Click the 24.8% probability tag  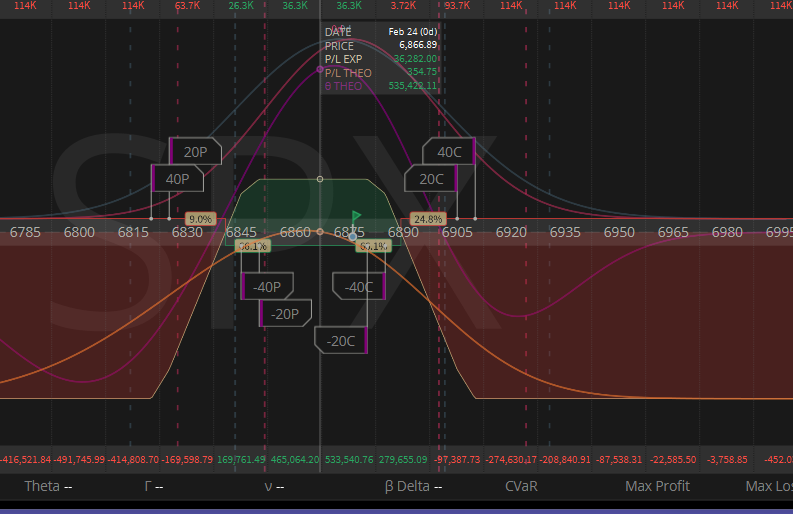[428, 219]
